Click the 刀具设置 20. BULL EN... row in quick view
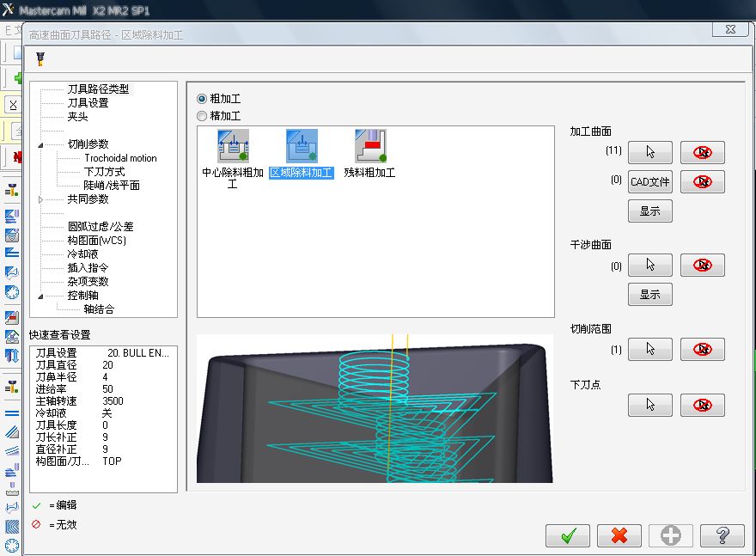The height and width of the screenshot is (556, 756). pos(103,353)
